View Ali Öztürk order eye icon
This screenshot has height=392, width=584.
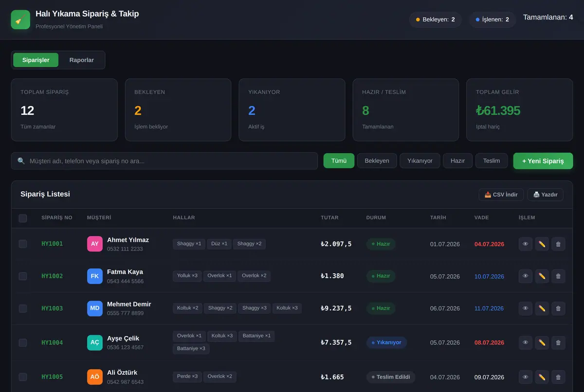[526, 377]
